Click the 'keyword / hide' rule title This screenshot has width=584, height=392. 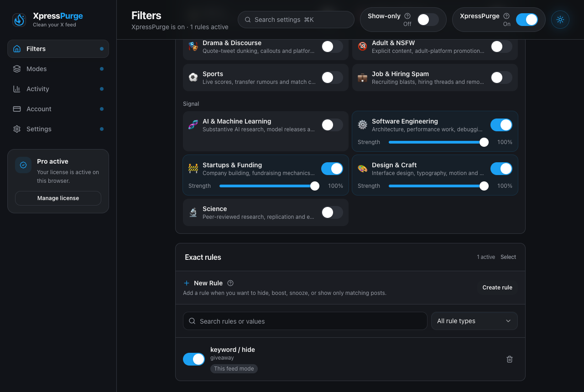click(x=233, y=350)
